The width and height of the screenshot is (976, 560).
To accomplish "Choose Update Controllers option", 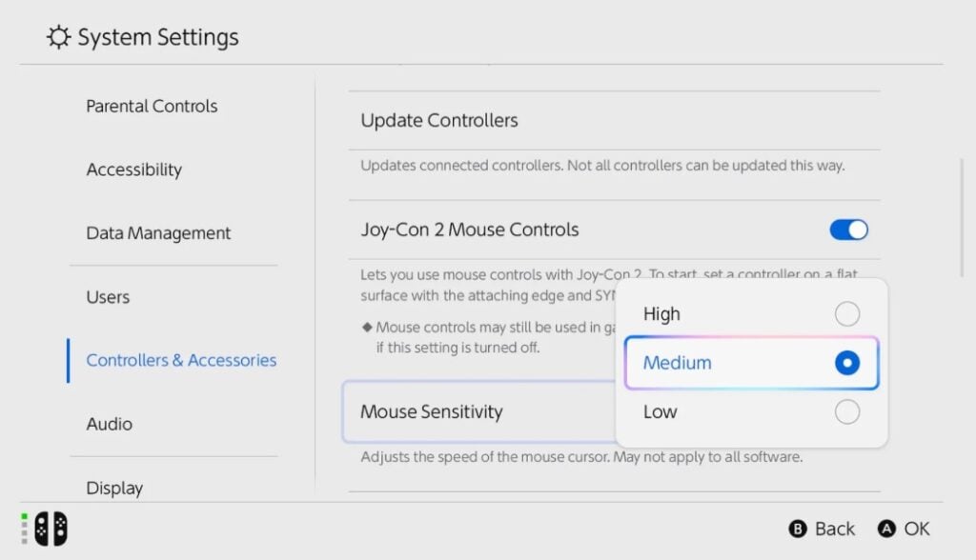I will (x=439, y=121).
